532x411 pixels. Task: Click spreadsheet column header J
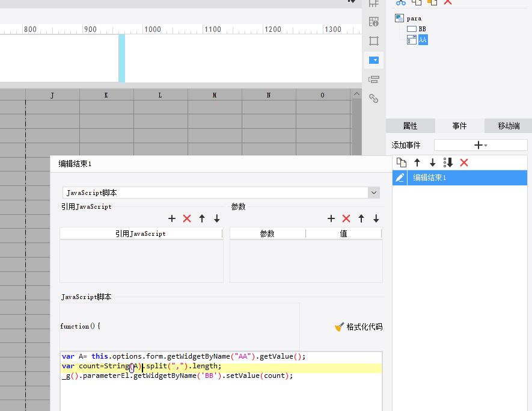(x=52, y=94)
